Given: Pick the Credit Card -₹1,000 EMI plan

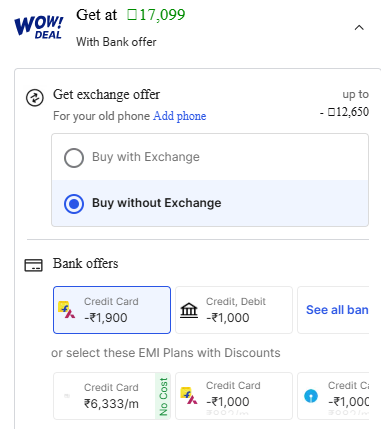Looking at the screenshot, I should [x=234, y=396].
